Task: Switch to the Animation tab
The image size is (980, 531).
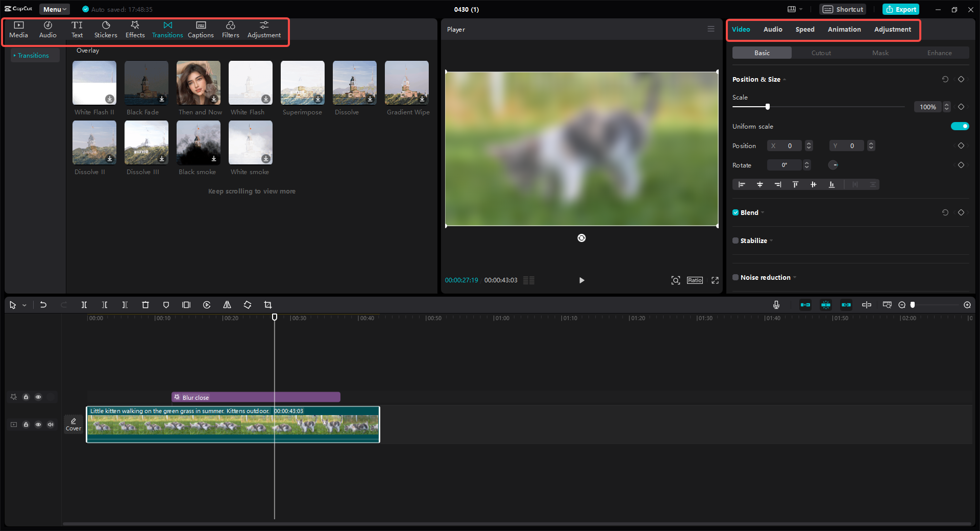Action: (844, 29)
